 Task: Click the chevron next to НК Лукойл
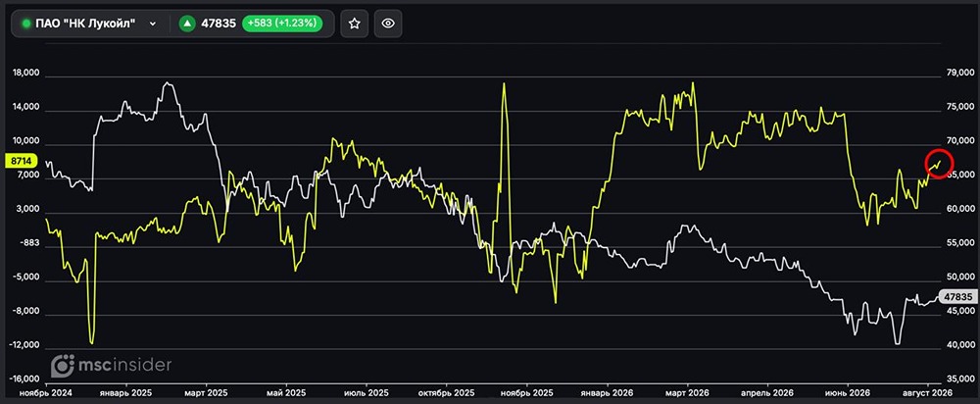(x=152, y=24)
